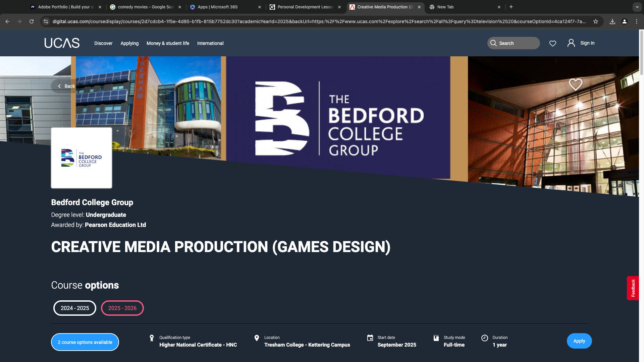
Task: Click 'Higher National Certificate - HNC' text
Action: (198, 345)
